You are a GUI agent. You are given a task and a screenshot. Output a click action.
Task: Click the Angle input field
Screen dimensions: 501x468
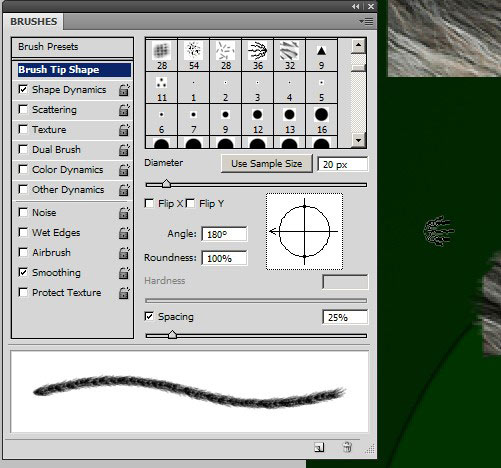pyautogui.click(x=224, y=234)
